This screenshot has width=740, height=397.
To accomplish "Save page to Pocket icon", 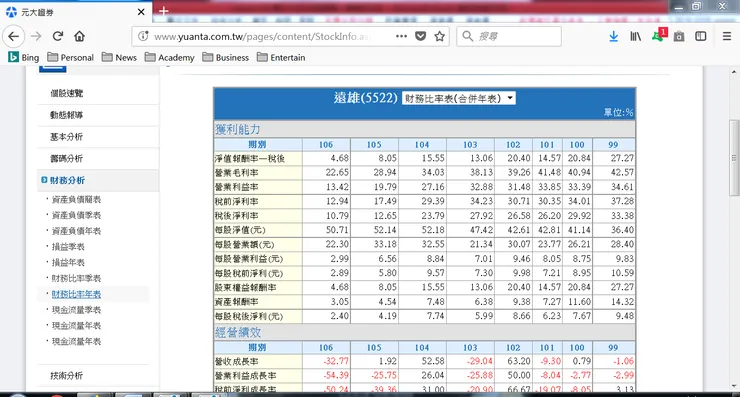I will click(420, 36).
